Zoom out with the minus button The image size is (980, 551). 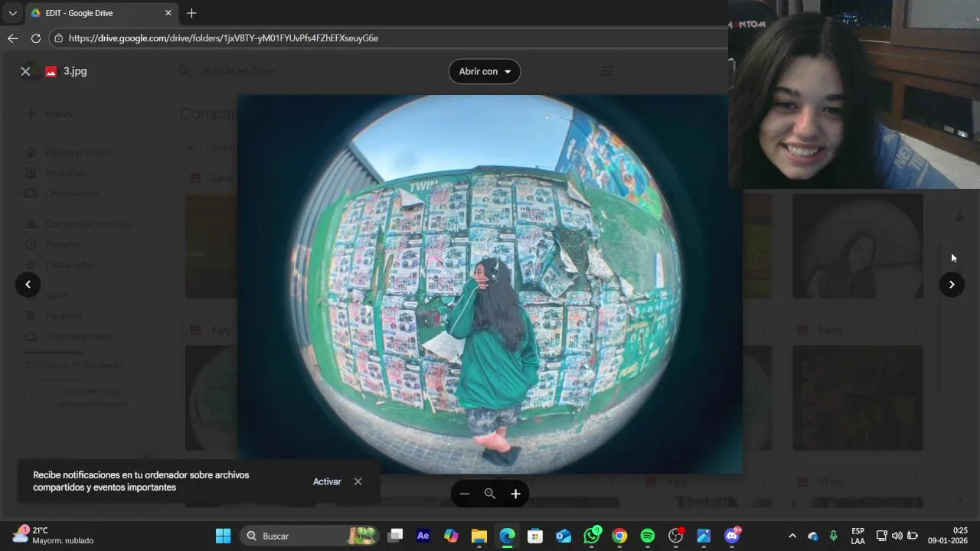tap(464, 494)
